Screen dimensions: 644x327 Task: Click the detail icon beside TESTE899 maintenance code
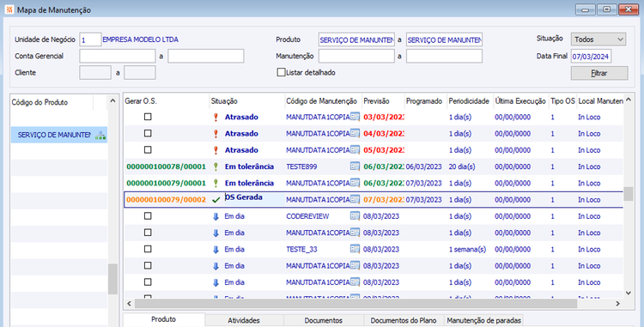(x=355, y=167)
